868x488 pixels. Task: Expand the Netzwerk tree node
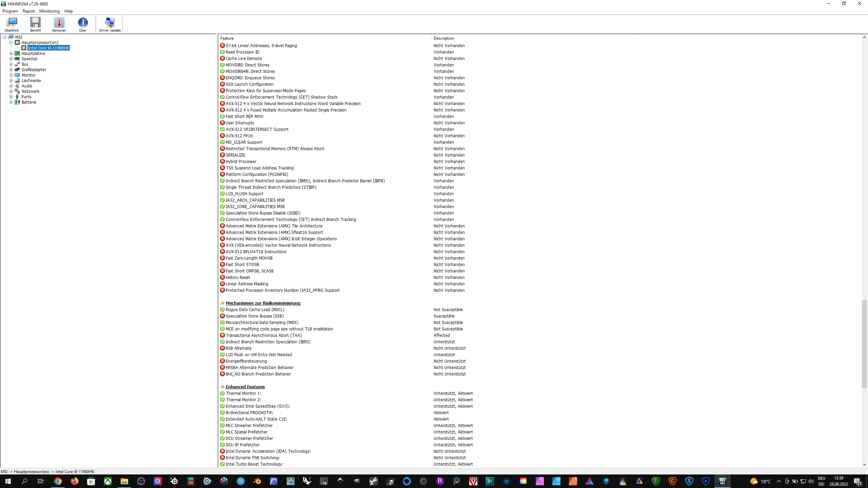click(x=11, y=91)
